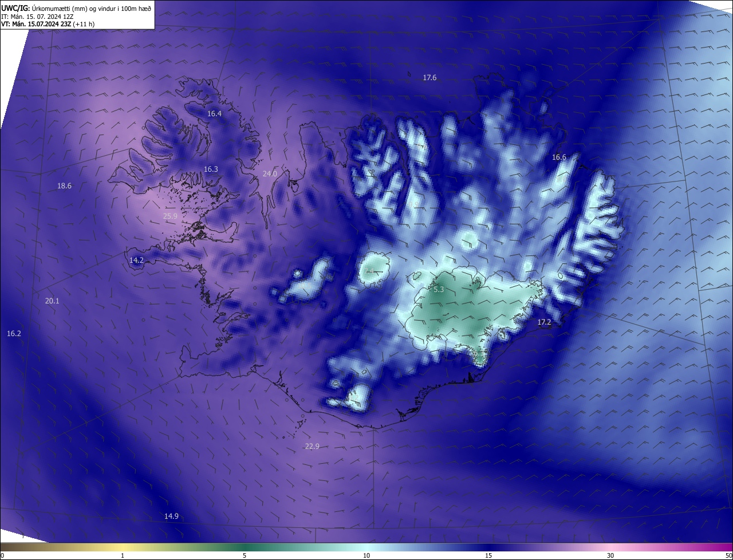
Task: Click the title line 'Úrkomumætti (mm) og vindur í 100m hæð'
Action: (x=92, y=8)
